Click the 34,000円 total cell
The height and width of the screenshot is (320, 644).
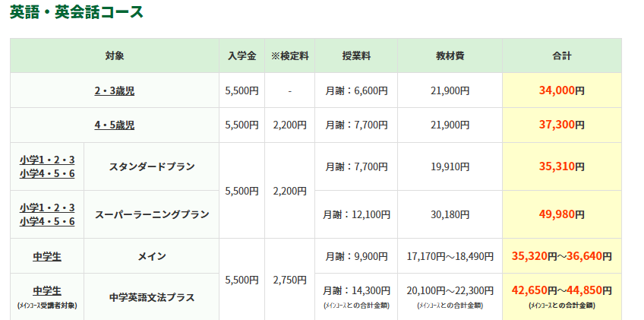click(x=561, y=90)
